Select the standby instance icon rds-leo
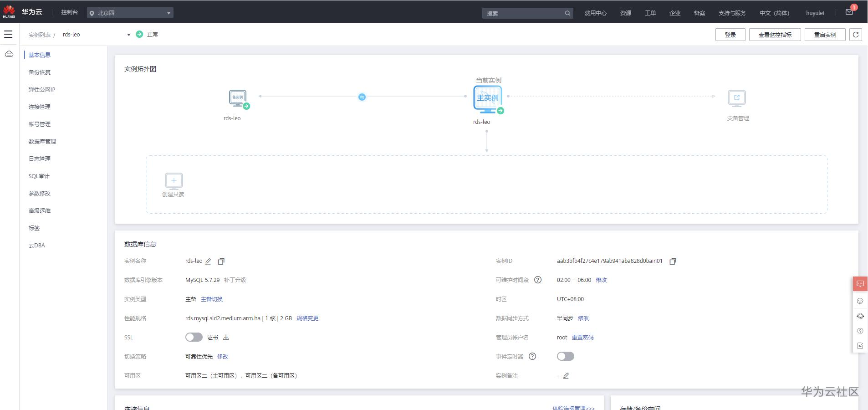The image size is (868, 410). 239,99
